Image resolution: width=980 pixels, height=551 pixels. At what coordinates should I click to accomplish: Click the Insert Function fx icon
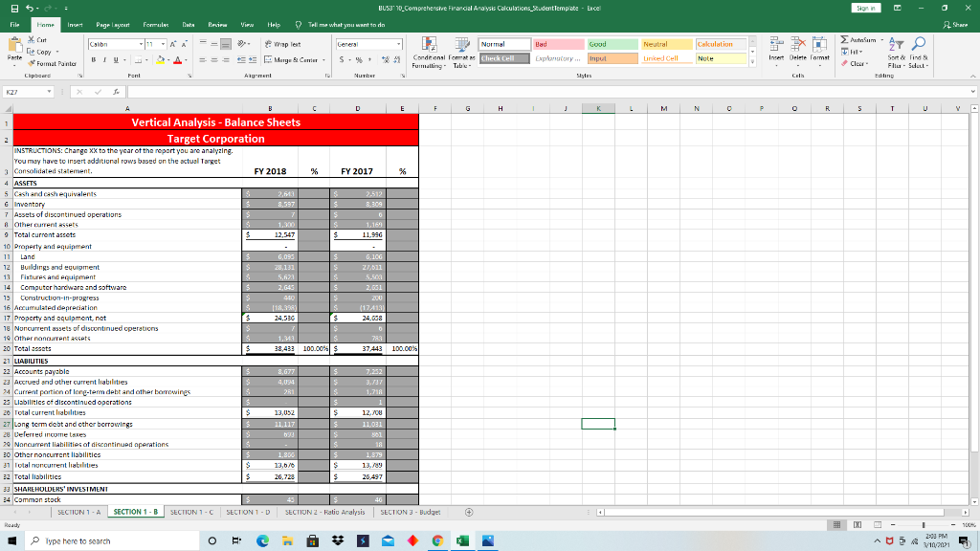tap(116, 92)
